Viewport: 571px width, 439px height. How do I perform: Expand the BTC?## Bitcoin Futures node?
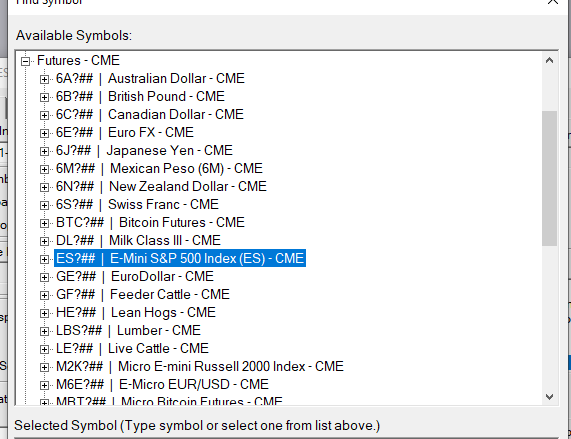(44, 224)
